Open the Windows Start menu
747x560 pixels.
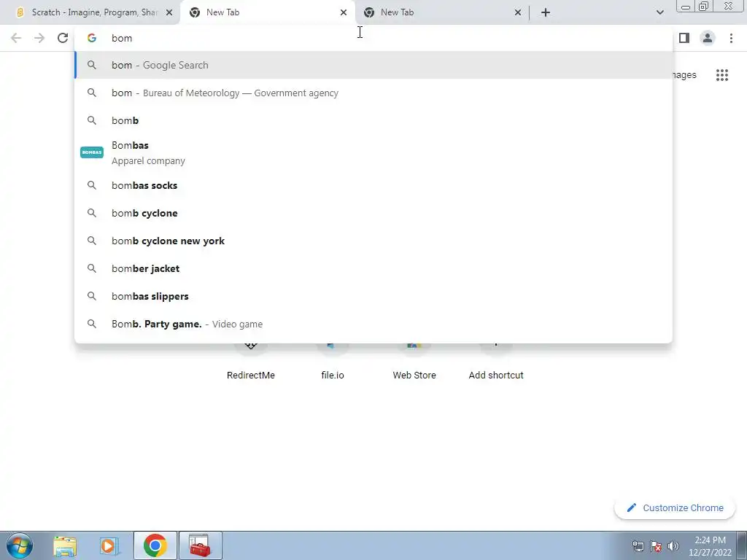coord(20,545)
